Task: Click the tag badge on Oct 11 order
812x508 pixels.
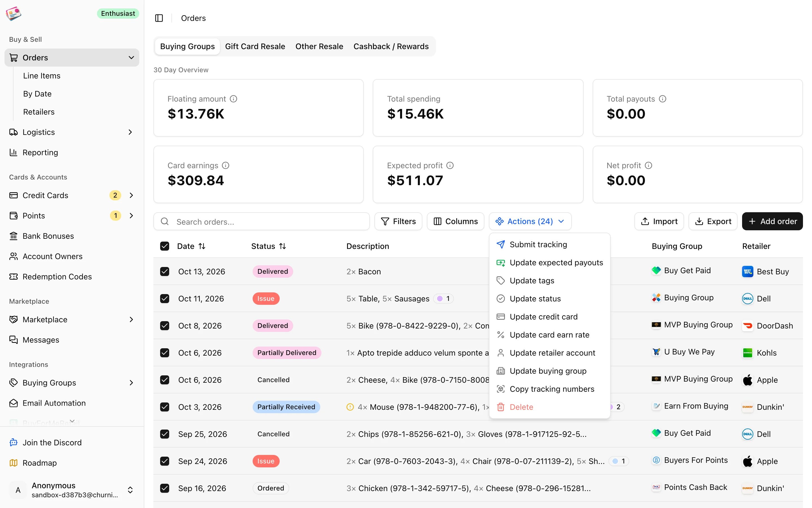Action: (443, 299)
